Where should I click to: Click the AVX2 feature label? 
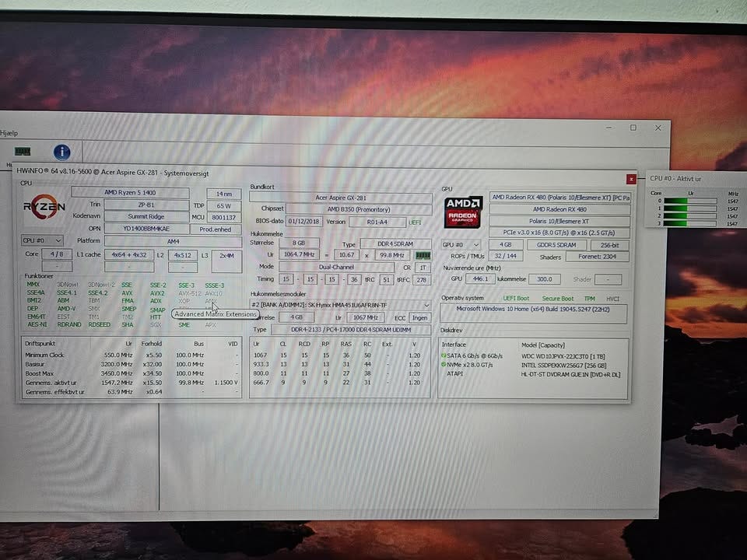click(157, 293)
